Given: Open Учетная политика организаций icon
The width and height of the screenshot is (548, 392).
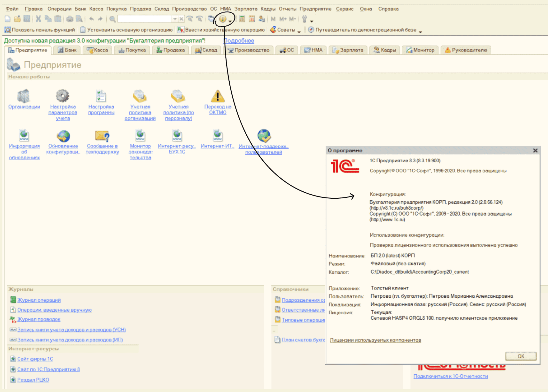Looking at the screenshot, I should click(140, 96).
